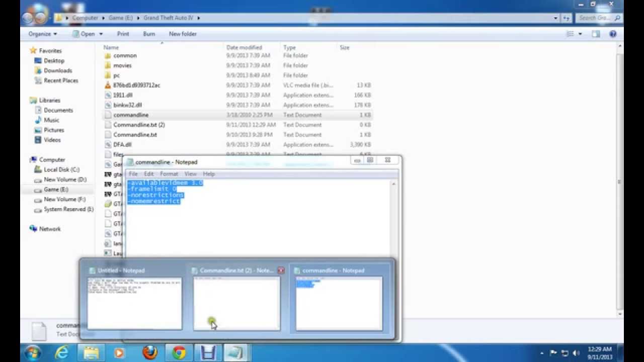Screen dimensions: 644x362
Task: Open the Action Center flag icon
Action: click(553, 352)
